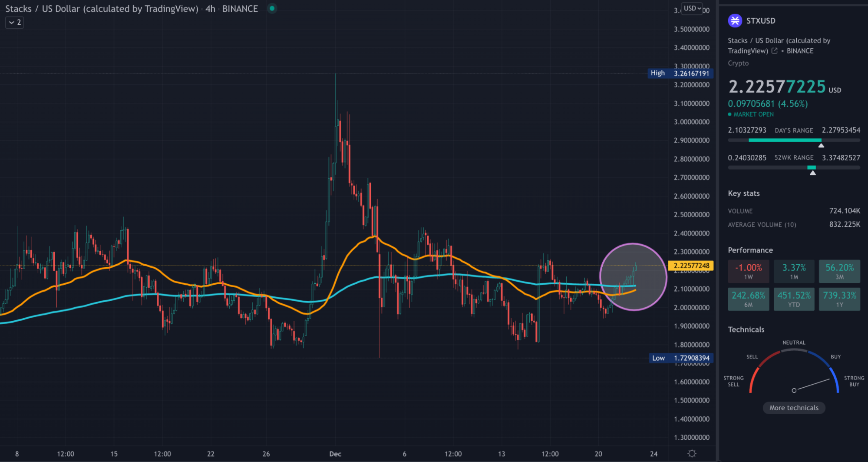868x462 pixels.
Task: Click the current price tag 2.22577248
Action: pos(691,266)
